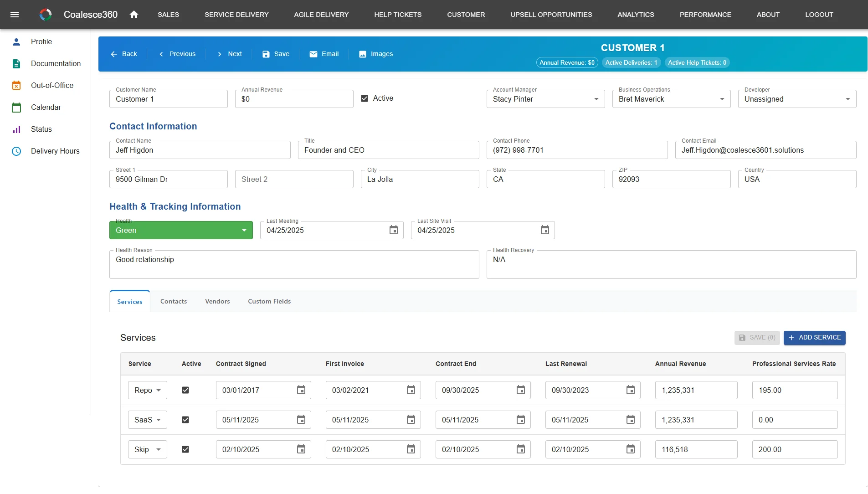Open Contract Signed date picker for Repo row
Image resolution: width=868 pixels, height=494 pixels.
[x=301, y=390]
